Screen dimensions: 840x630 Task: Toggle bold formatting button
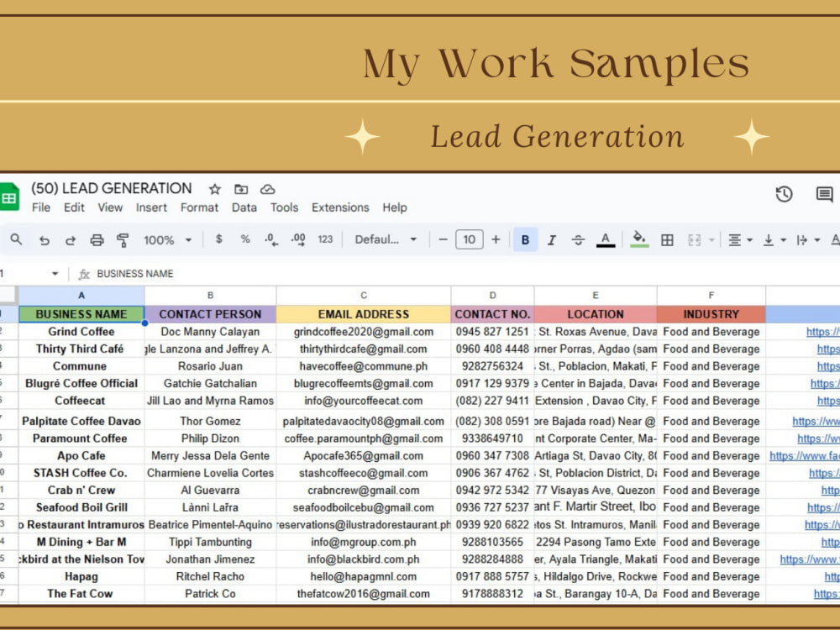(525, 240)
